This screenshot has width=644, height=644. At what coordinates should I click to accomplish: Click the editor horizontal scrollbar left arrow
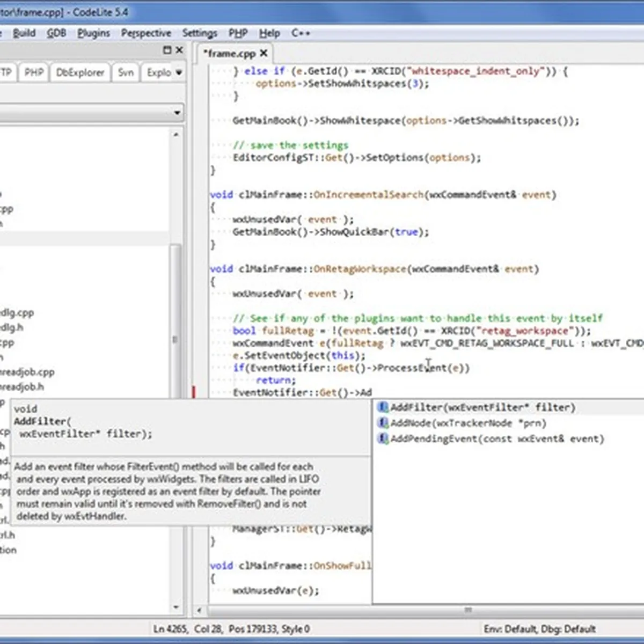(x=200, y=611)
